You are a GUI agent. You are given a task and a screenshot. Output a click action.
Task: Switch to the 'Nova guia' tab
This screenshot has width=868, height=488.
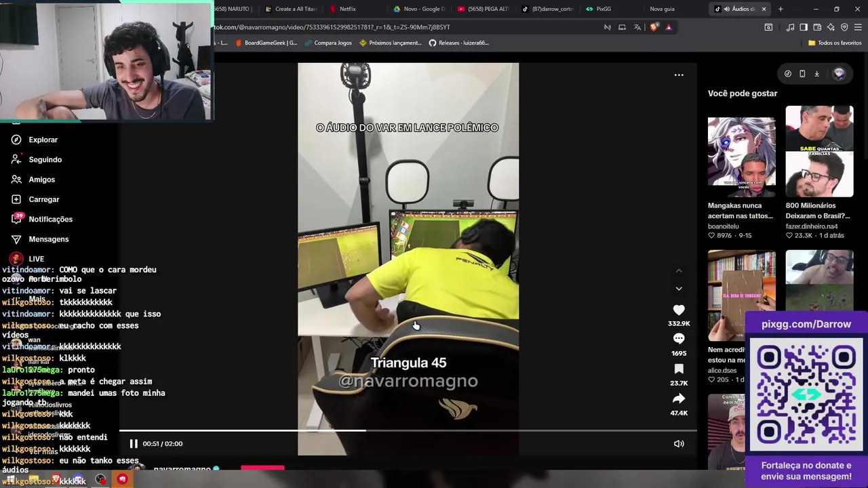pyautogui.click(x=663, y=9)
